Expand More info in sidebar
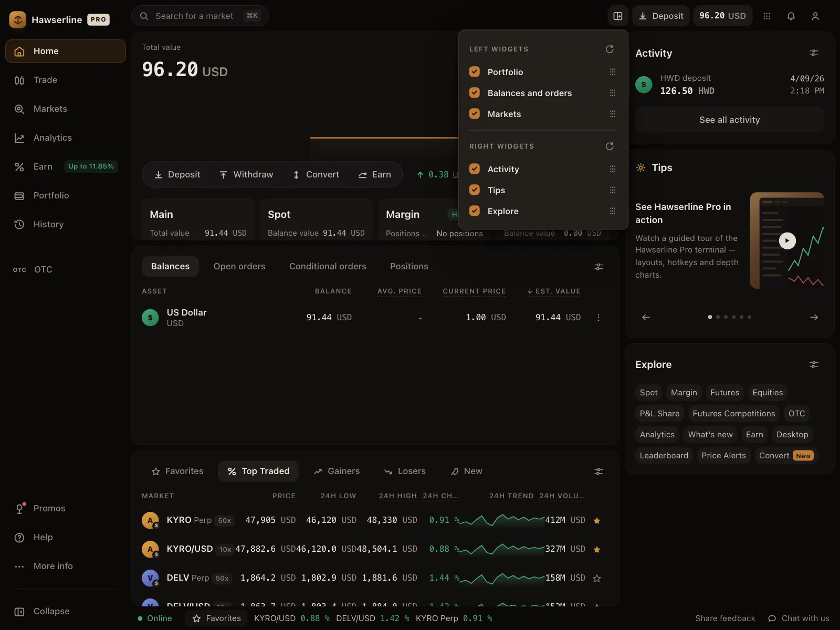 66,566
